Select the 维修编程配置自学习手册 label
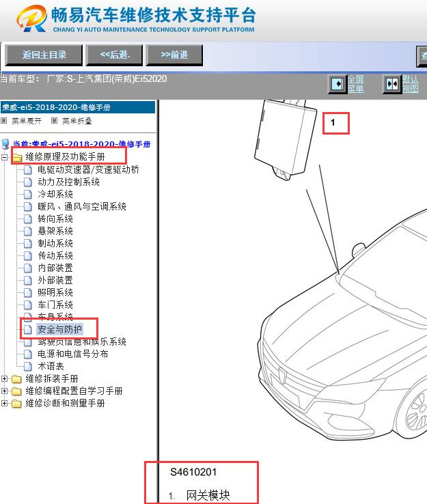Image resolution: width=427 pixels, height=504 pixels. click(74, 391)
